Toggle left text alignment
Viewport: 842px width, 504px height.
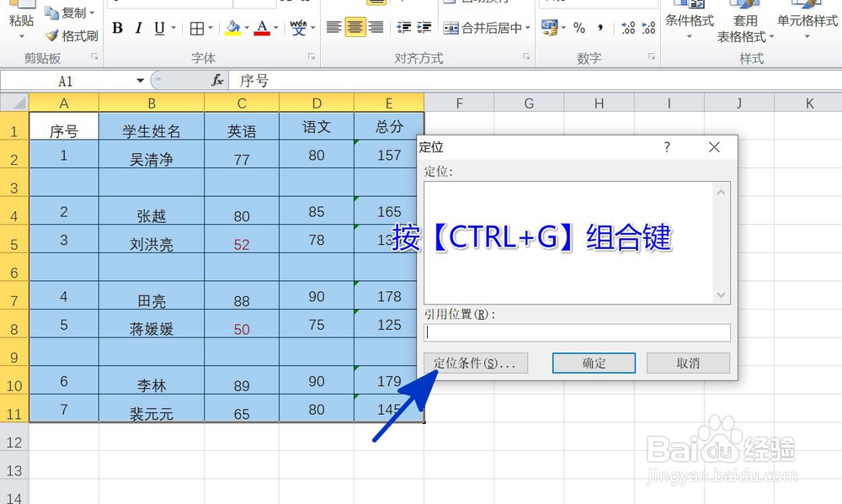click(x=335, y=25)
